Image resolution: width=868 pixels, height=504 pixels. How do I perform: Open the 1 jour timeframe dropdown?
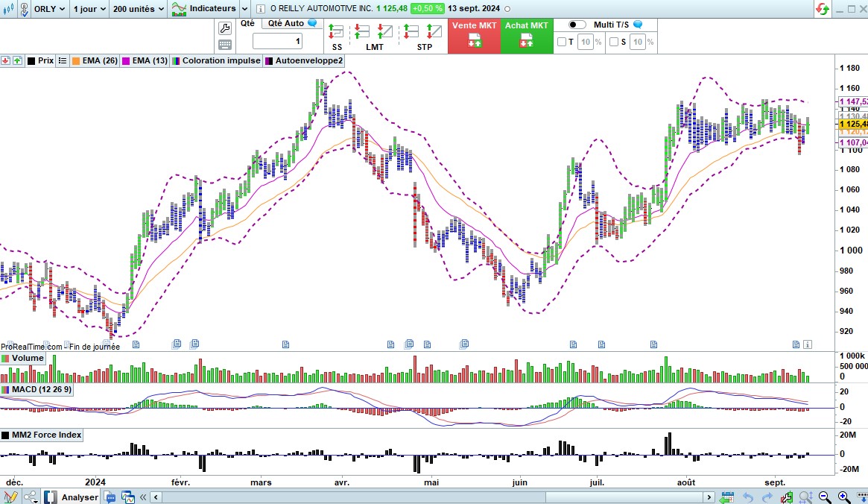click(89, 9)
